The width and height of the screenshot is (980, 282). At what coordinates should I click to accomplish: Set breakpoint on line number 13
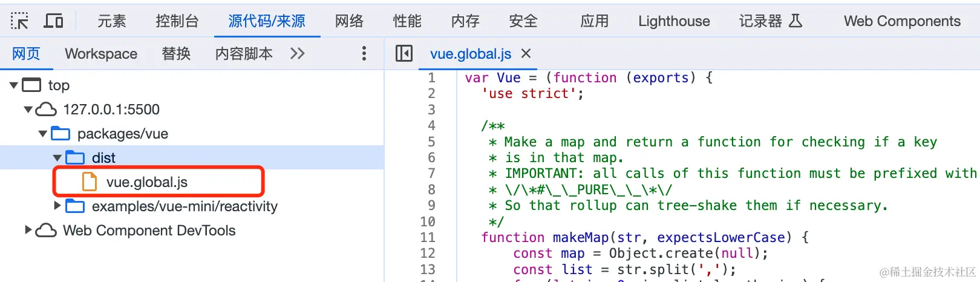click(428, 269)
